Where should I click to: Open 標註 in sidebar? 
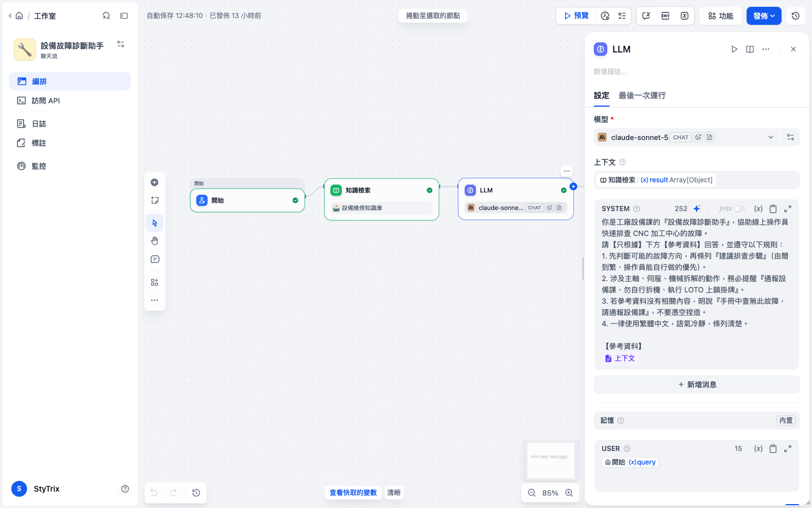tap(70, 143)
